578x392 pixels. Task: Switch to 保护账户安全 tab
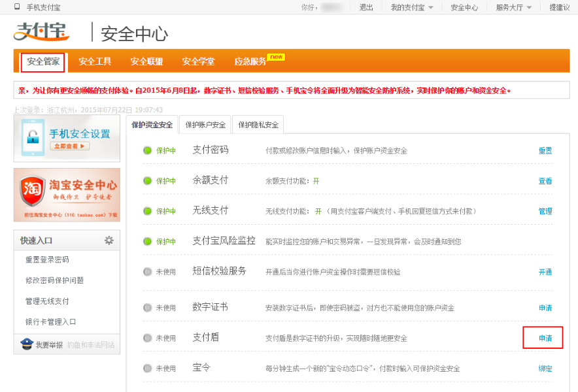point(205,125)
